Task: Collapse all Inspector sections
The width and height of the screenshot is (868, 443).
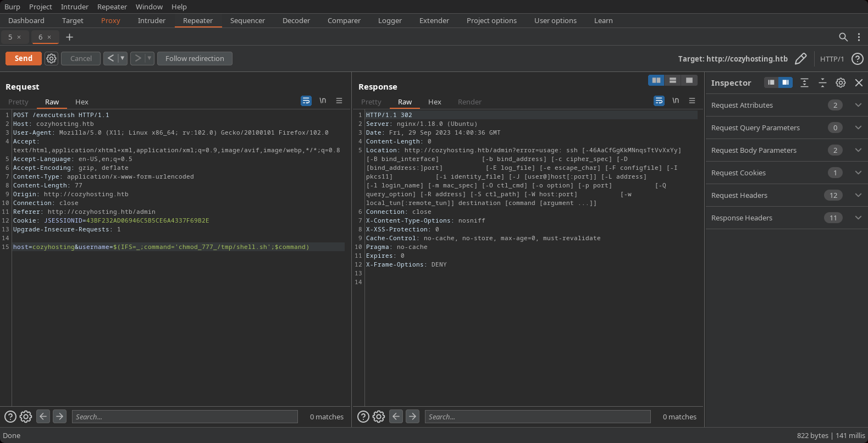Action: (x=822, y=82)
